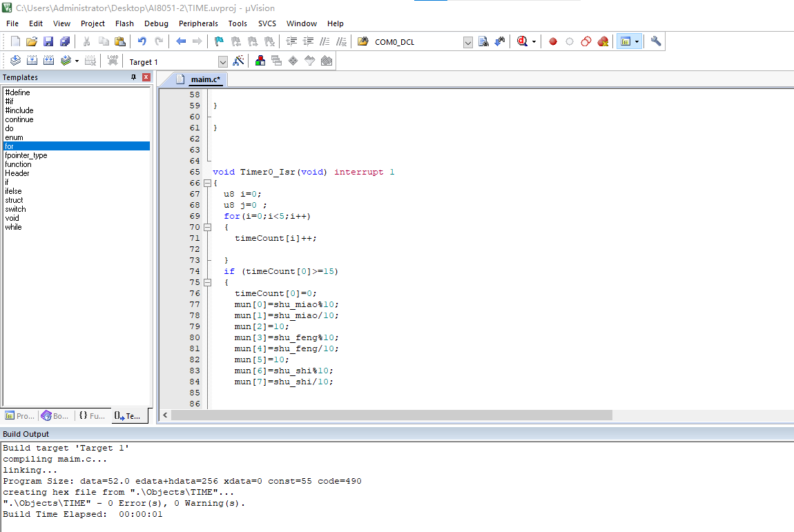Open Options for Target magic wand icon

click(x=238, y=61)
